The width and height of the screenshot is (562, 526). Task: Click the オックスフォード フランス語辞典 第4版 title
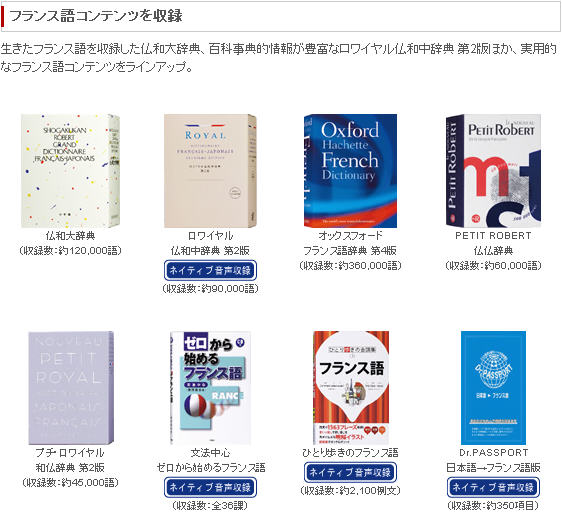350,243
